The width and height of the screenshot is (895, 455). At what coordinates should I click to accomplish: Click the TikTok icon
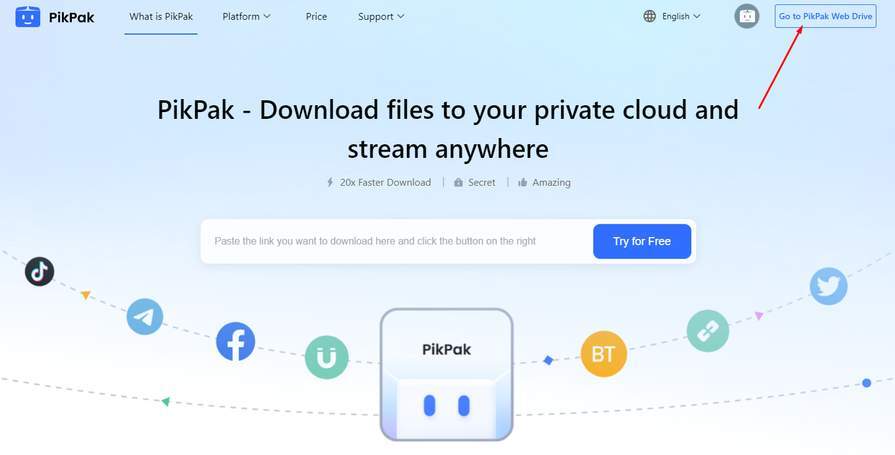point(39,272)
